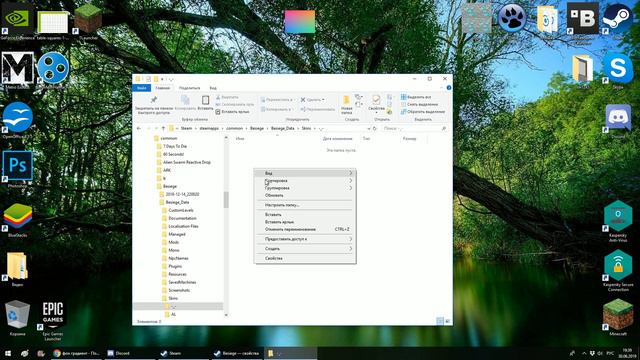Click steamapps in the address breadcrumb

(209, 129)
